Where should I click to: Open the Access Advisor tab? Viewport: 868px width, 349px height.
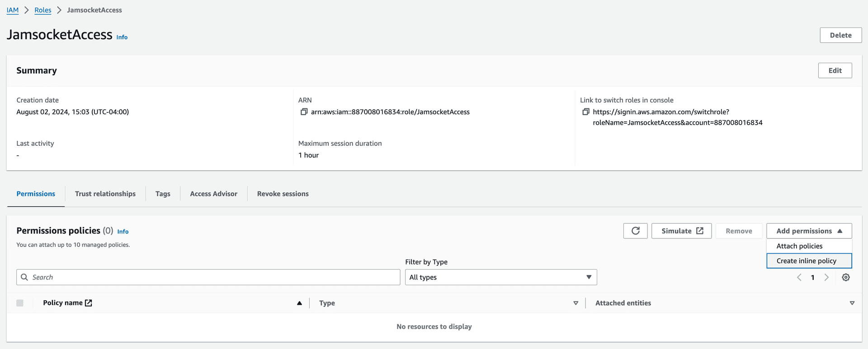coord(213,194)
